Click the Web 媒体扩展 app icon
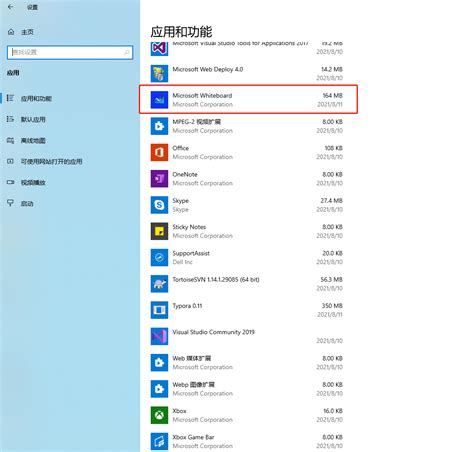 coord(159,363)
